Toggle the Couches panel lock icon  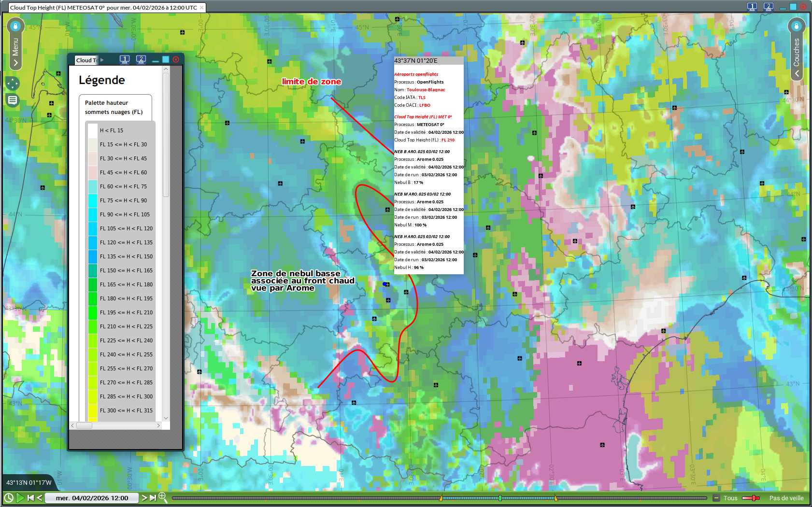pyautogui.click(x=797, y=26)
